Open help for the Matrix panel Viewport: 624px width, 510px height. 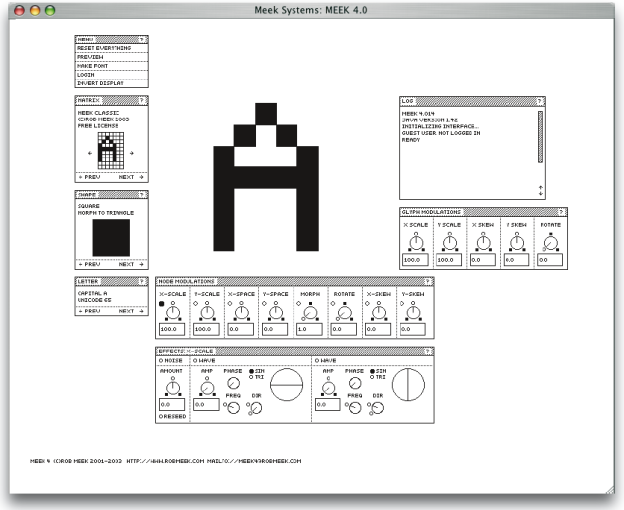[141, 100]
